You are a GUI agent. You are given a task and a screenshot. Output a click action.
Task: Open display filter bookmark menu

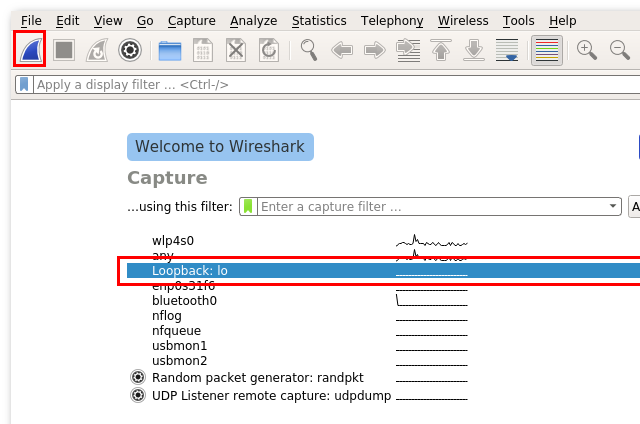click(x=24, y=85)
